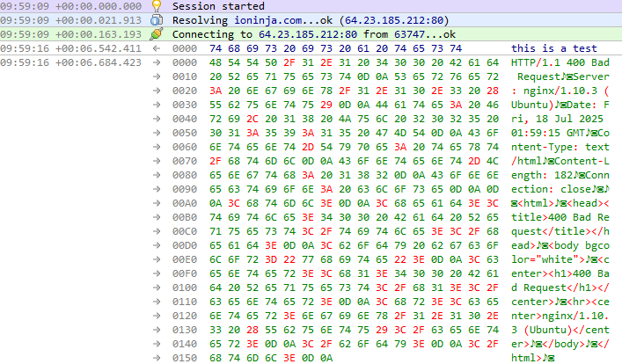Click the right arrow on offset 00A0 row
This screenshot has height=364, width=622.
157,203
